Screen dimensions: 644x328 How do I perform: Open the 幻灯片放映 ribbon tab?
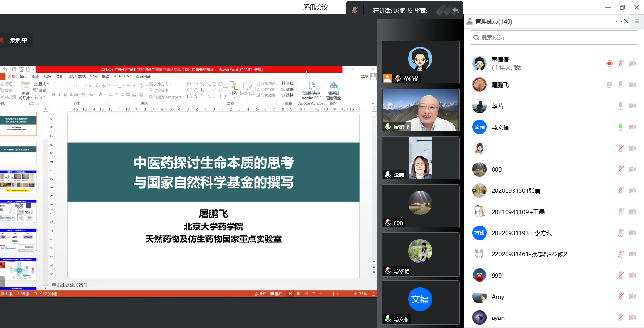(76, 76)
